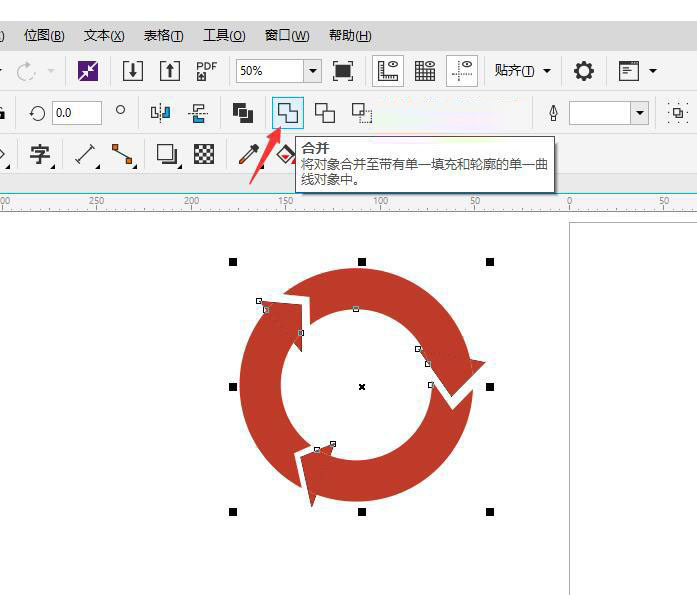
Task: Toggle the show grid button
Action: click(x=425, y=71)
